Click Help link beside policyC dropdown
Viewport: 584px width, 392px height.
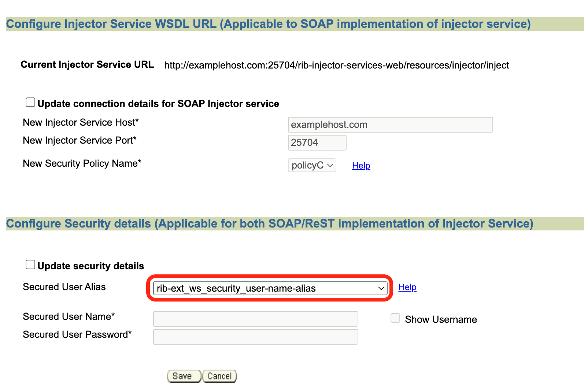pyautogui.click(x=361, y=166)
